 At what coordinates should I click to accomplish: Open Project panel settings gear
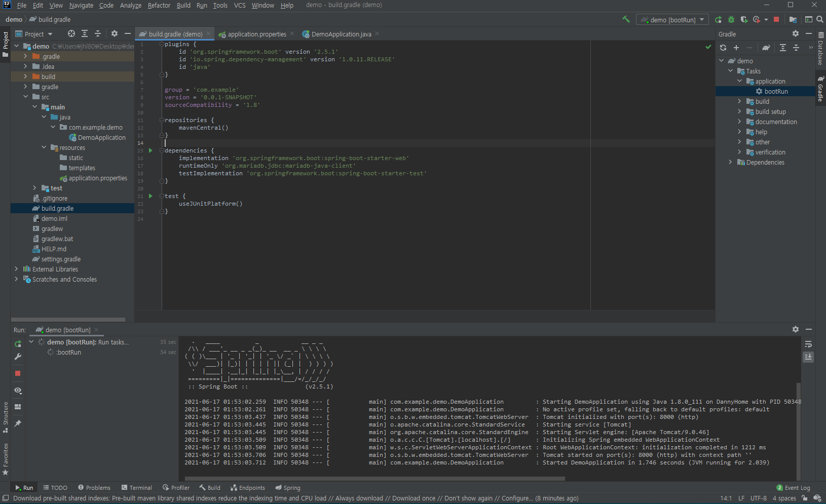pos(115,33)
